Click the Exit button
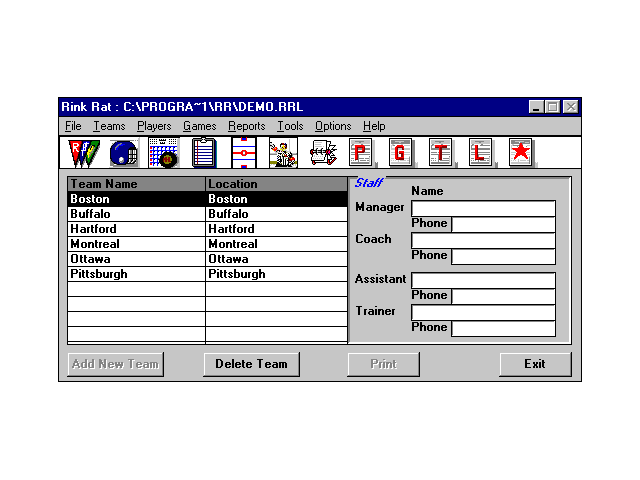640x480 pixels. [535, 364]
